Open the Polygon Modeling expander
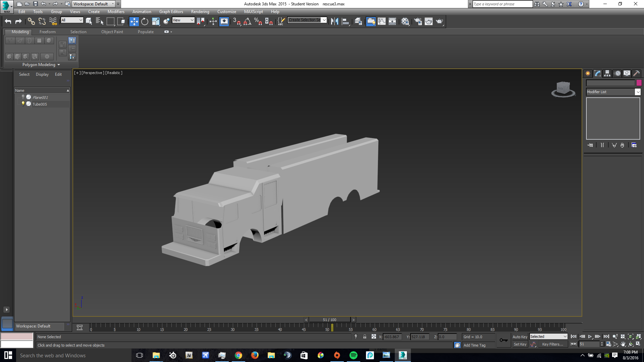 click(x=41, y=65)
